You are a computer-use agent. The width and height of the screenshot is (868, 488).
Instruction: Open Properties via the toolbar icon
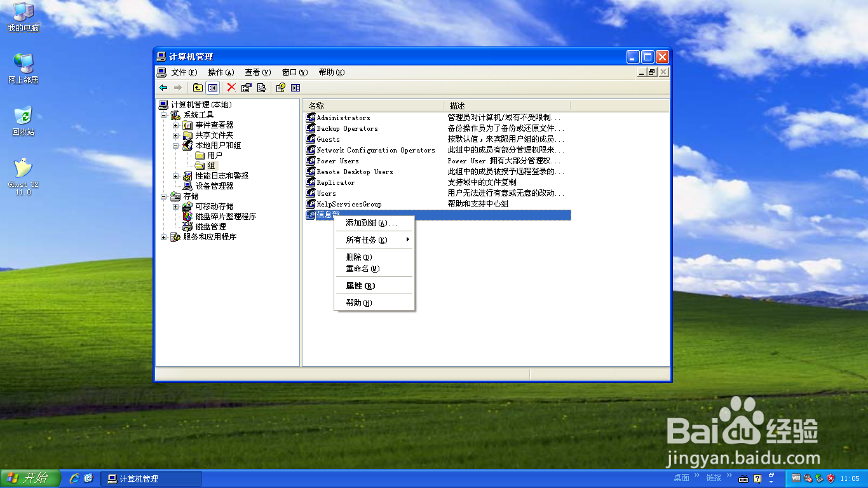[247, 88]
